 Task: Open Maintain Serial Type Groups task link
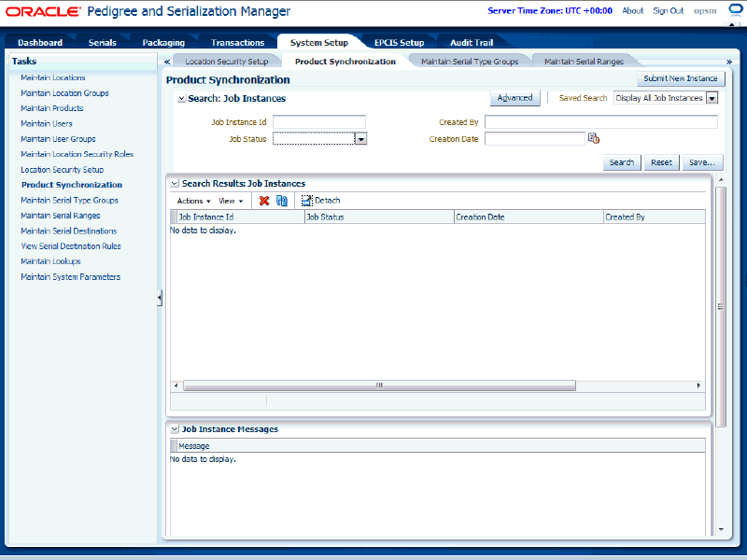(x=69, y=200)
